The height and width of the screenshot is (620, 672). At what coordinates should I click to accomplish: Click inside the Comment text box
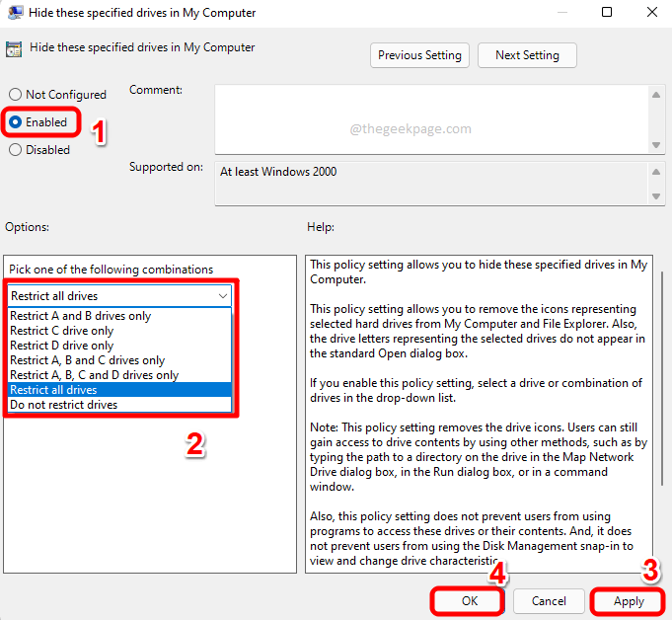coord(429,118)
